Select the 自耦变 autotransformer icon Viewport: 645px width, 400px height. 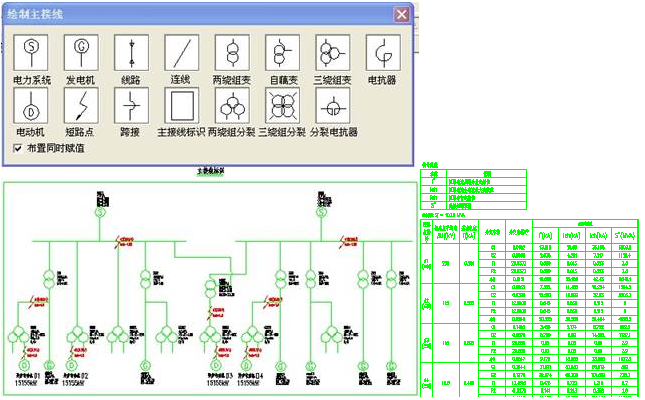click(282, 52)
